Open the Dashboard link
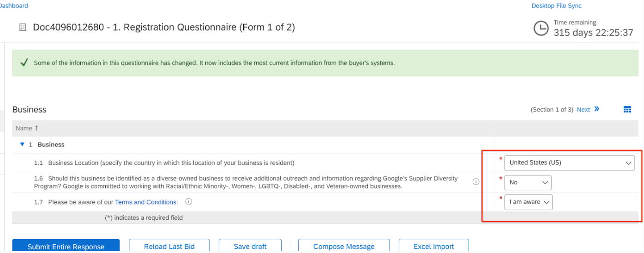Viewport: 644px width, 253px height. 14,6
